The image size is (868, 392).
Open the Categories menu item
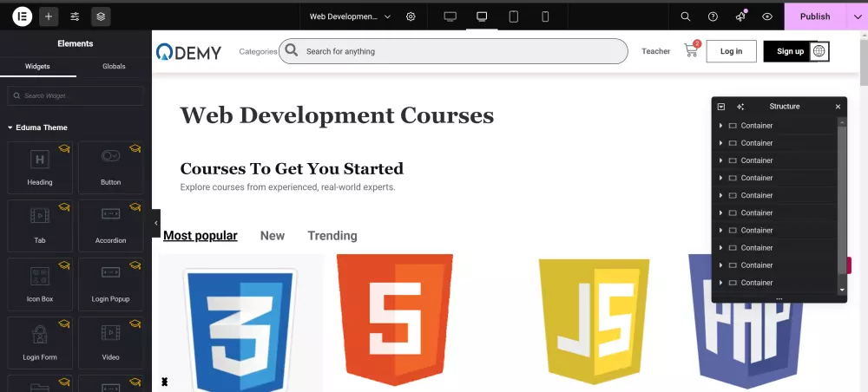(258, 51)
